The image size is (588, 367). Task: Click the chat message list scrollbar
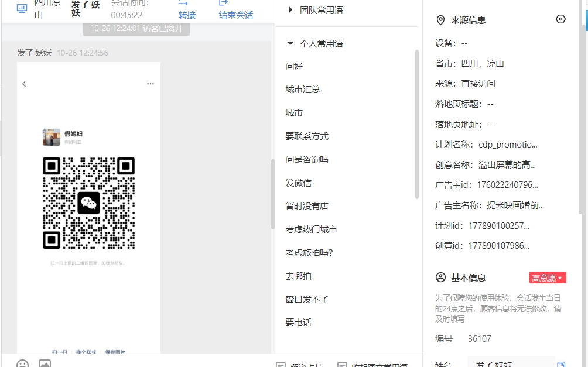pyautogui.click(x=273, y=194)
